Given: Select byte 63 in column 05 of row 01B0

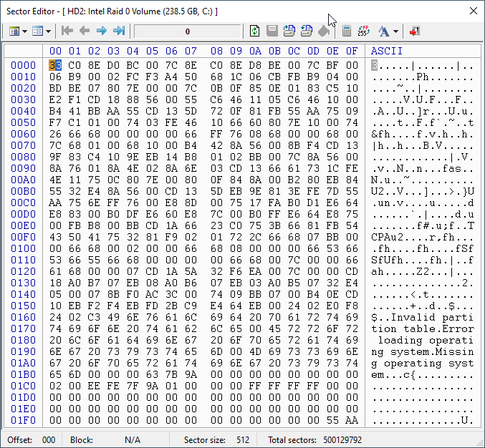Looking at the screenshot, I should (x=152, y=374).
